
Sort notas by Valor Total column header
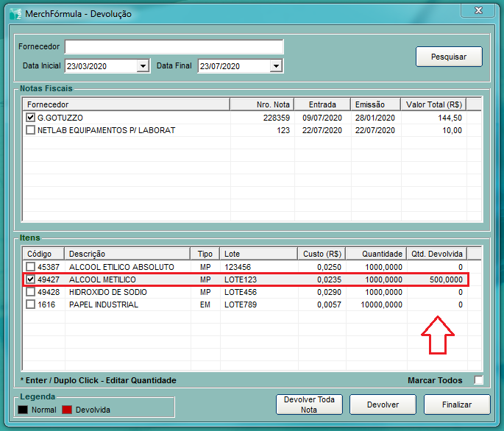tap(433, 104)
